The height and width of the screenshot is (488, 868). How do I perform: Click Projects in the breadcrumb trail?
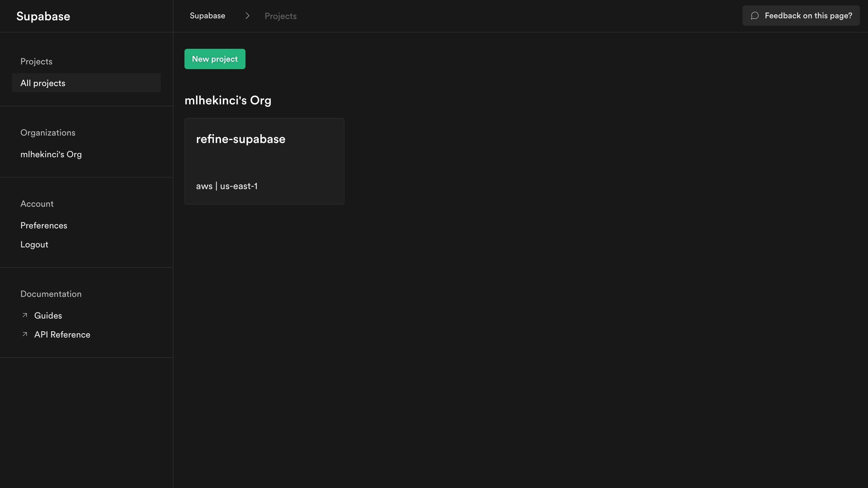(x=280, y=16)
